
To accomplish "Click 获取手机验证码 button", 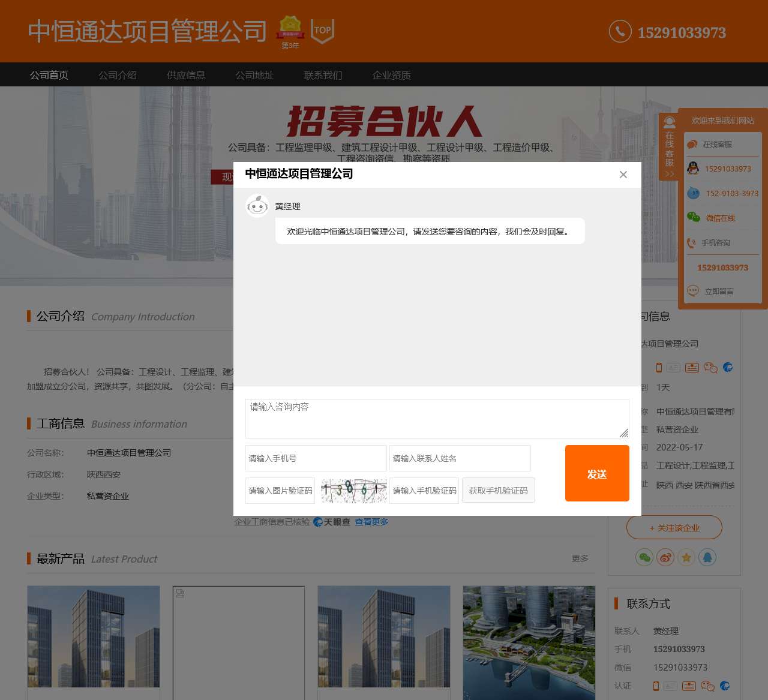I will [x=498, y=491].
